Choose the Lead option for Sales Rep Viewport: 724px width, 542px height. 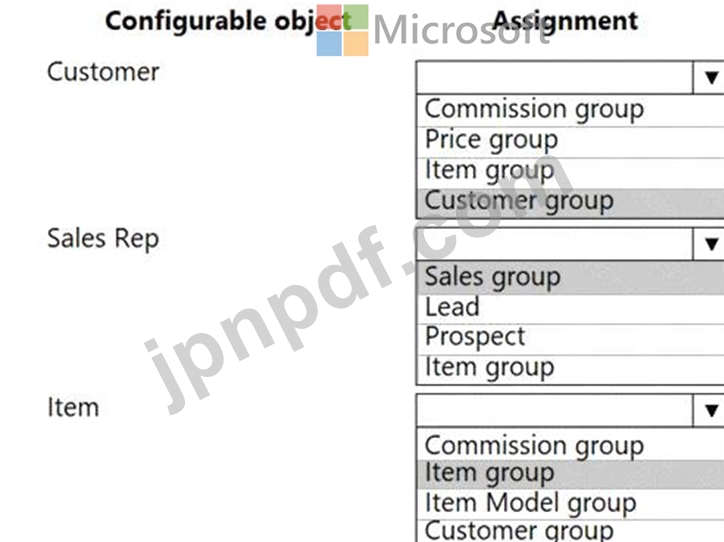point(452,307)
